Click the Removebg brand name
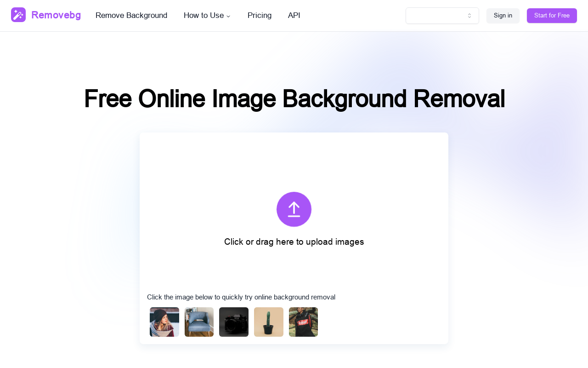The height and width of the screenshot is (368, 588). (56, 15)
